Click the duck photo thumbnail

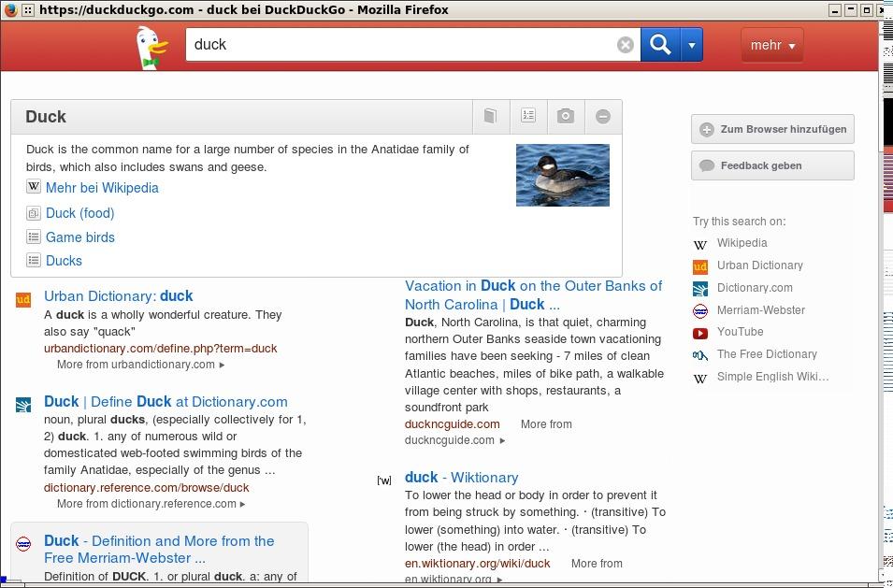pos(562,174)
